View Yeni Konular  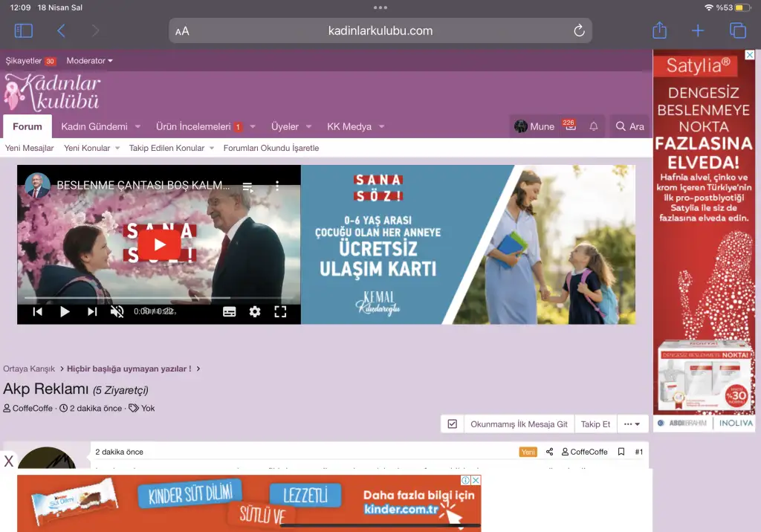[87, 148]
